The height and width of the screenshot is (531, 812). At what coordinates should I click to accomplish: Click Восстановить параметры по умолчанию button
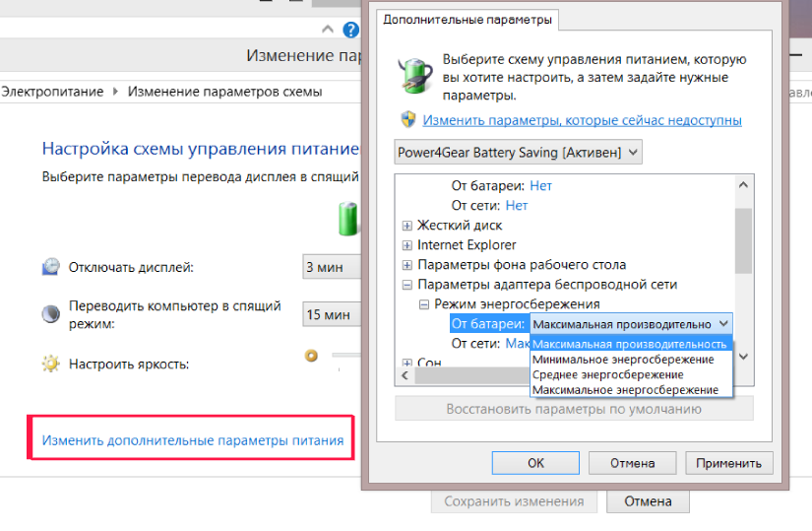coord(574,409)
